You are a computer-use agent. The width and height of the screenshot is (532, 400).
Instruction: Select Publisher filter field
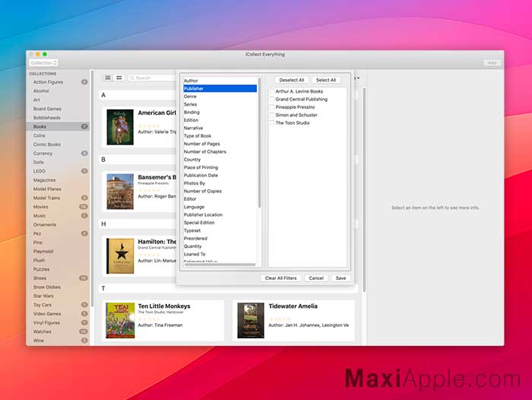pos(220,89)
